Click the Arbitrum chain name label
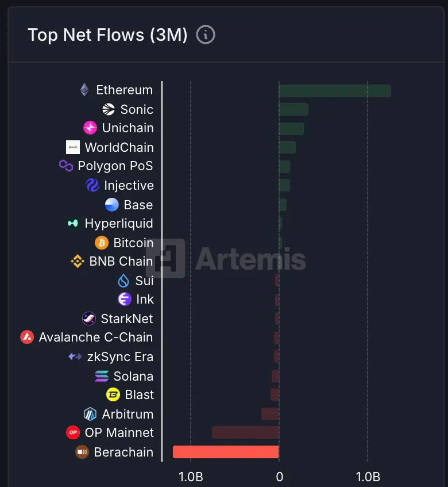Screen dimensions: 448x487 (x=128, y=414)
